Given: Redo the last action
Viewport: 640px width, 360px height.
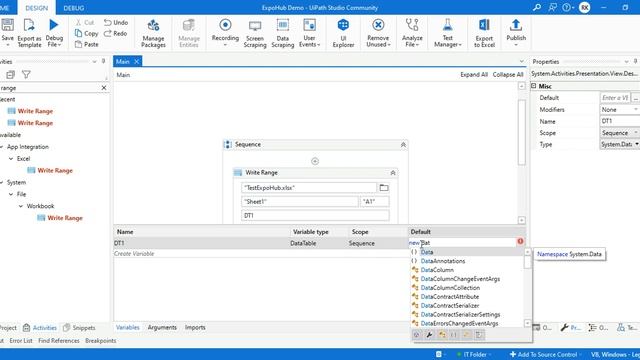Looking at the screenshot, I should coord(115,33).
